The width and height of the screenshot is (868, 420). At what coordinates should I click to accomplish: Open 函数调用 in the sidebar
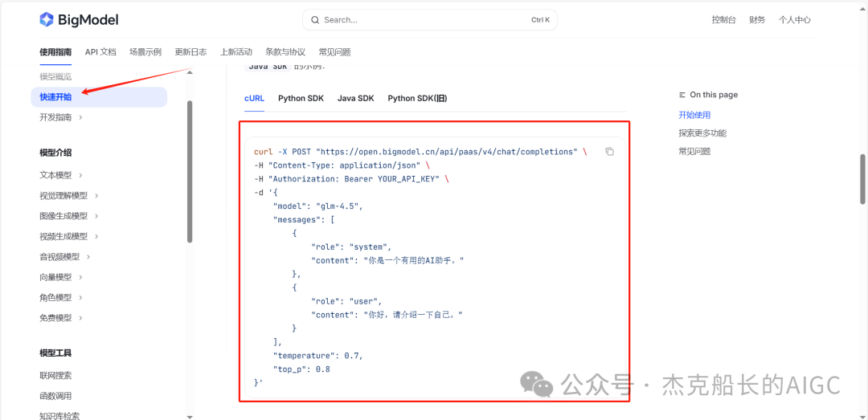coord(55,396)
